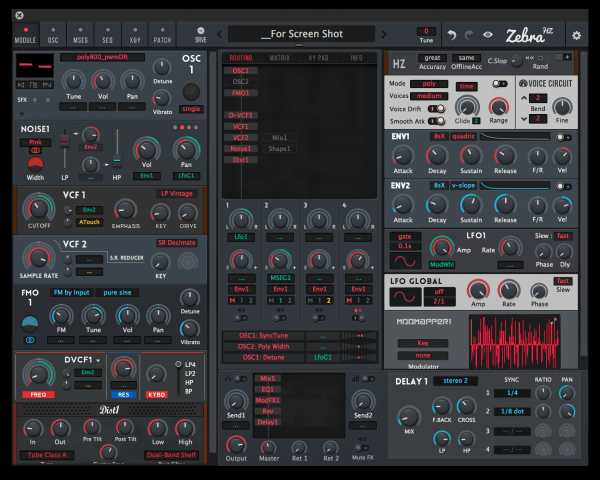Open the PATCH tab
The height and width of the screenshot is (480, 600).
162,35
